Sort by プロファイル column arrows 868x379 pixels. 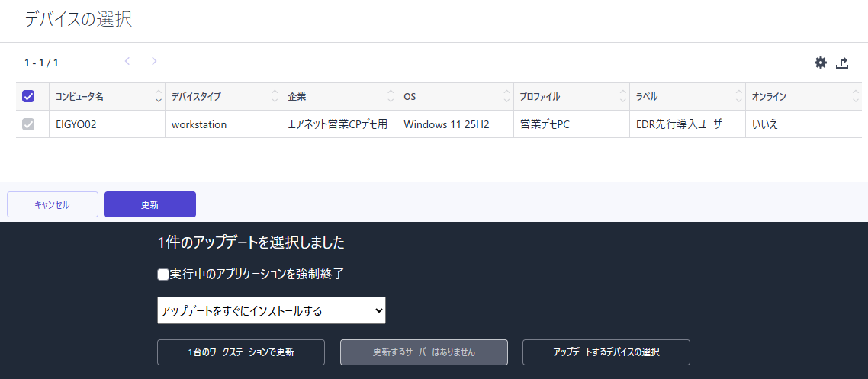[x=622, y=97]
